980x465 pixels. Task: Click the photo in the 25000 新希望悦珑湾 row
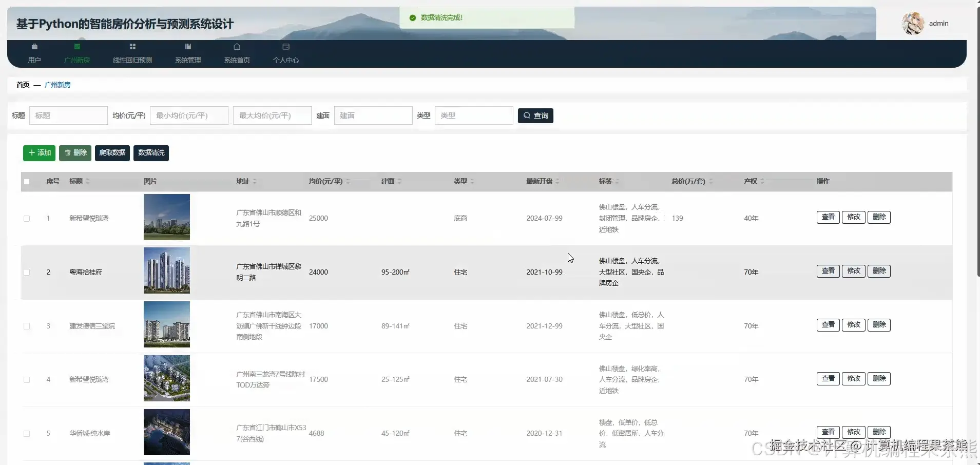167,217
